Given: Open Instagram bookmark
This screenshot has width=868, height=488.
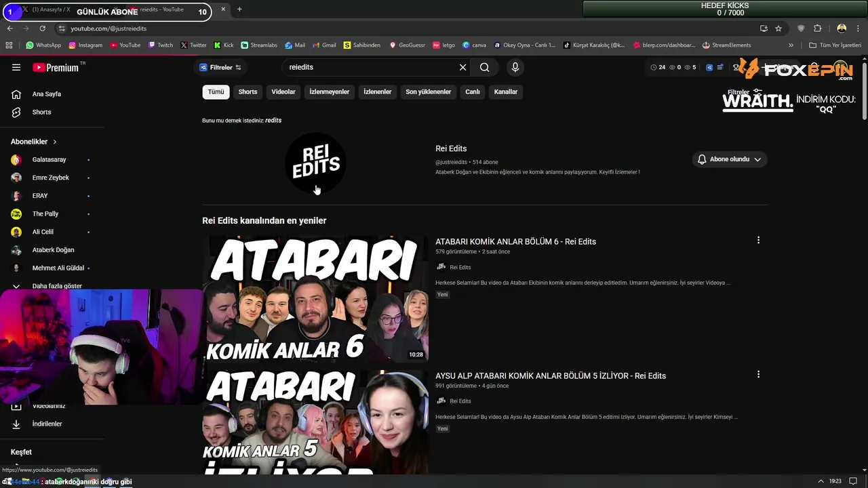Looking at the screenshot, I should click(85, 45).
